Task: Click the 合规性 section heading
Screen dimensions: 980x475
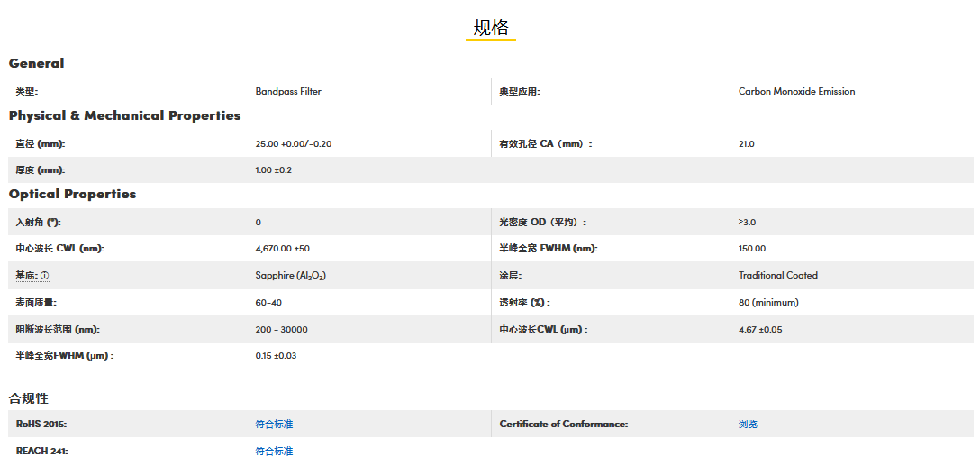Action: click(29, 397)
